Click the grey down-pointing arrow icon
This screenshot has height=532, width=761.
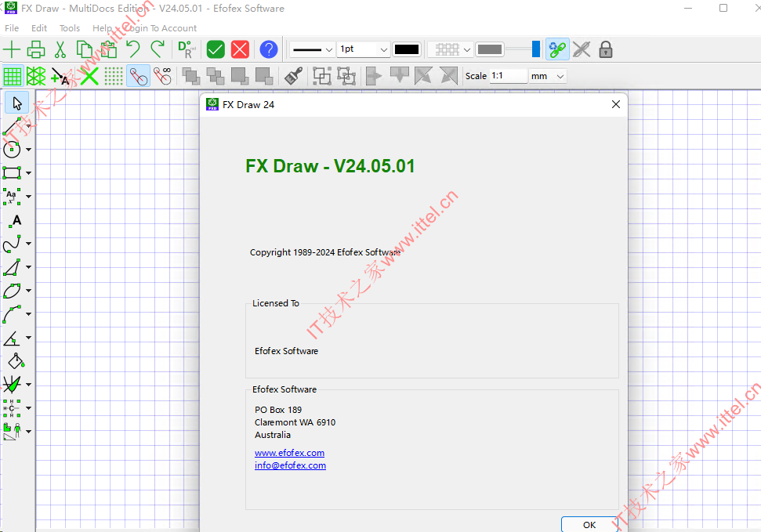(400, 76)
